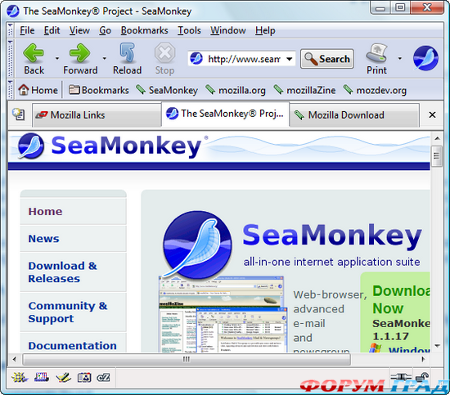Open the mozilla.org bookmark

(x=235, y=90)
